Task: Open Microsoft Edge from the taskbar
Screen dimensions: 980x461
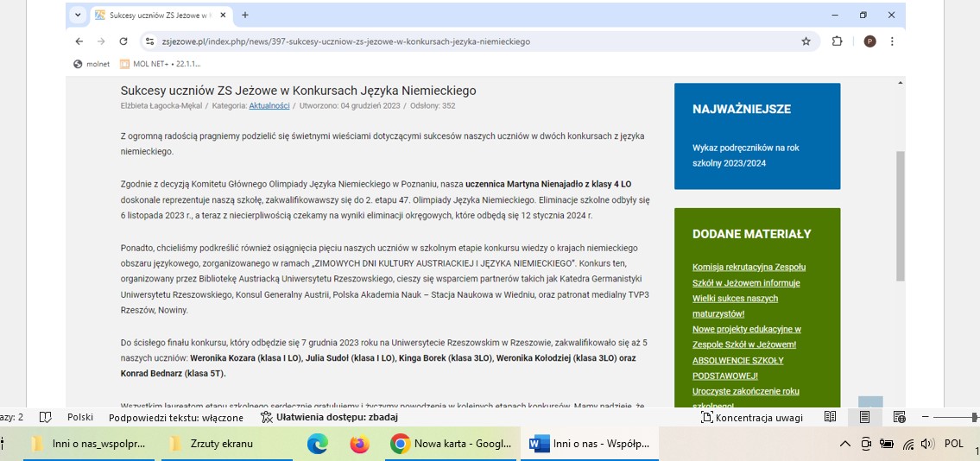Action: point(318,444)
